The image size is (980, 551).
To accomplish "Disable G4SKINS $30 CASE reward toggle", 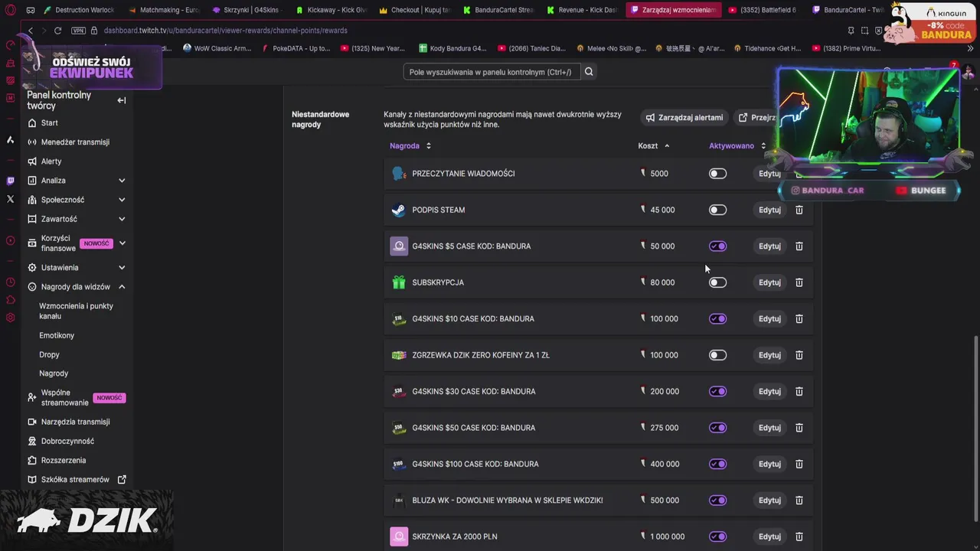I will click(x=717, y=392).
